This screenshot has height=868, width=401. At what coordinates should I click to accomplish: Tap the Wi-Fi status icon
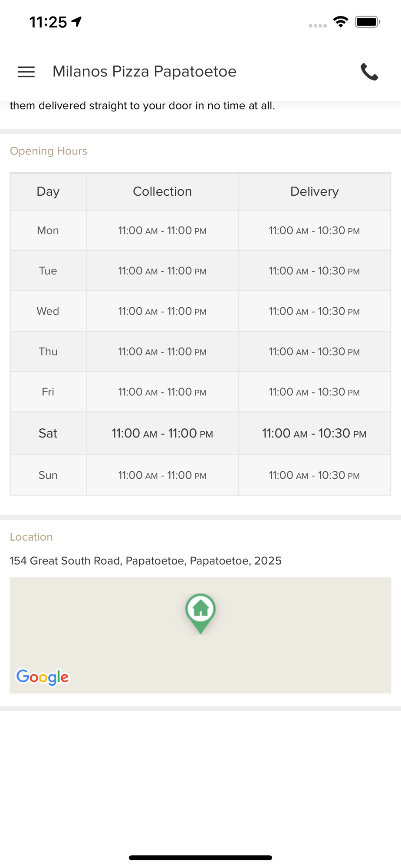(341, 22)
